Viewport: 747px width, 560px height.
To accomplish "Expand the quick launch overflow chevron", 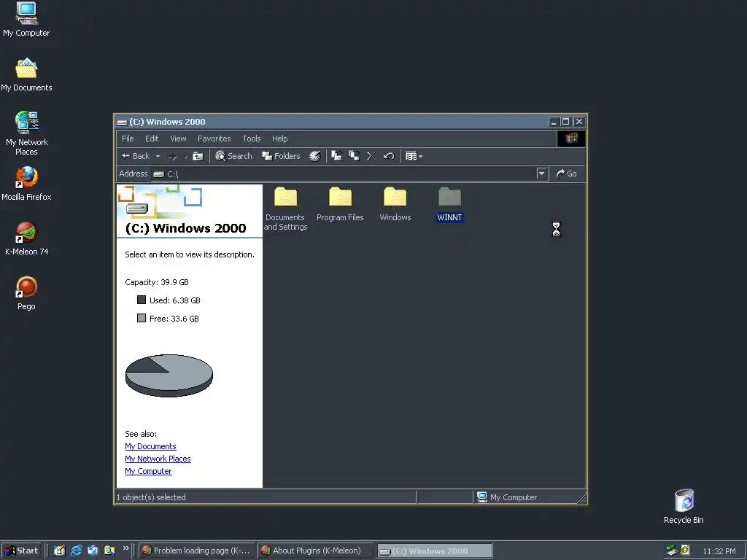I will (x=125, y=548).
